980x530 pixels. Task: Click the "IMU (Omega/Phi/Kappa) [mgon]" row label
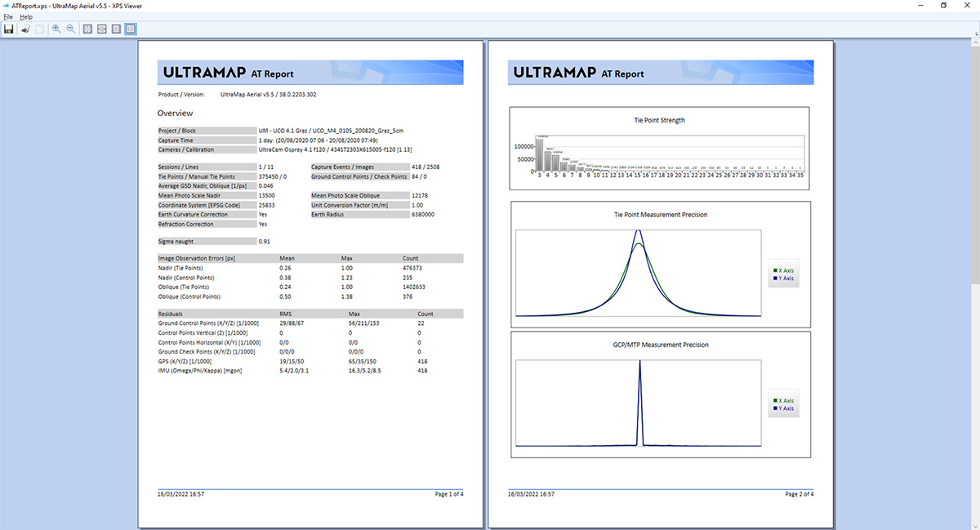pos(200,371)
